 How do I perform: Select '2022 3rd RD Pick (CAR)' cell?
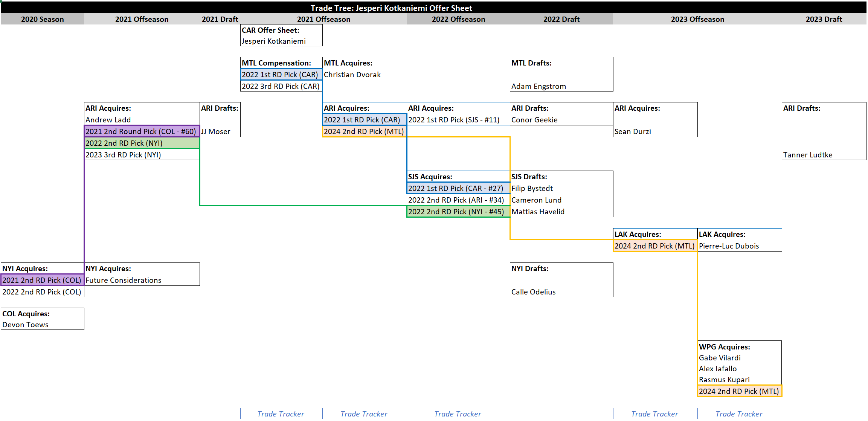point(281,86)
